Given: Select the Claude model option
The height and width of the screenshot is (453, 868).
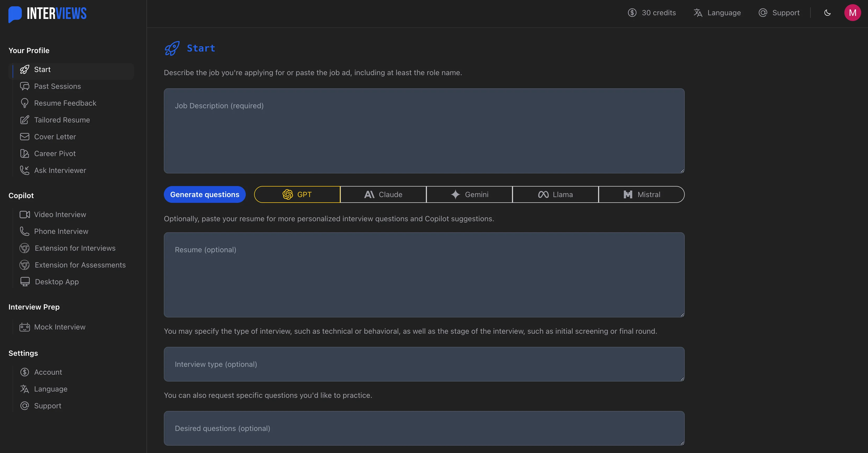Looking at the screenshot, I should click(383, 195).
